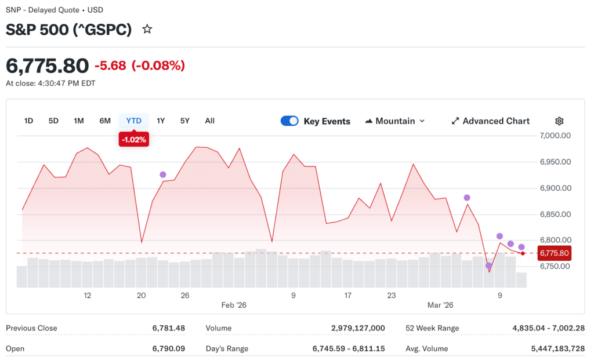Select the 1D time range
Image resolution: width=594 pixels, height=364 pixels.
click(28, 121)
